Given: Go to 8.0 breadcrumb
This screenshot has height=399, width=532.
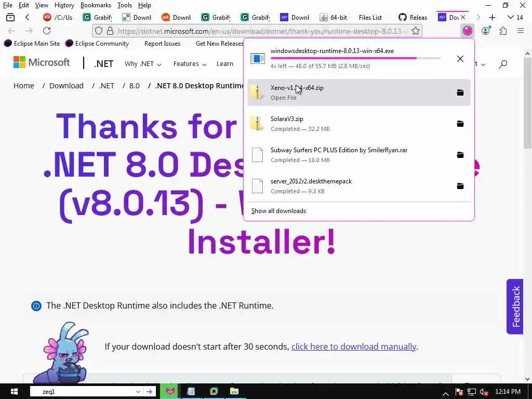Looking at the screenshot, I should (135, 86).
